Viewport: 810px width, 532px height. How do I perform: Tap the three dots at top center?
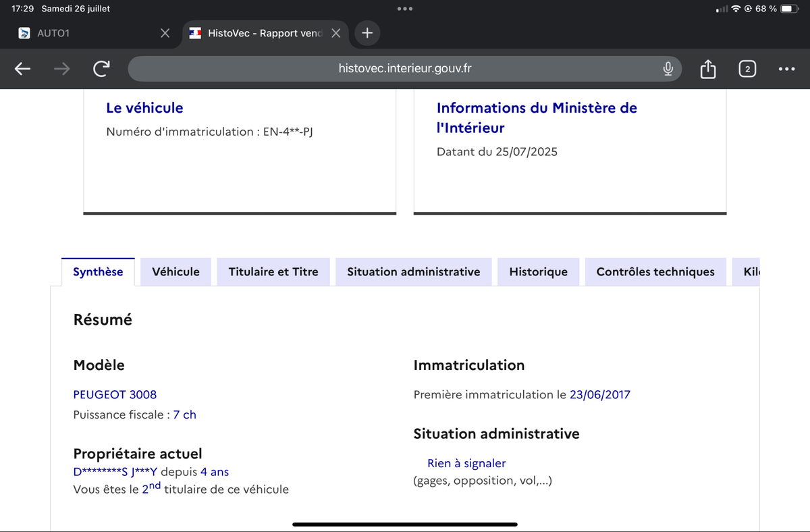405,9
